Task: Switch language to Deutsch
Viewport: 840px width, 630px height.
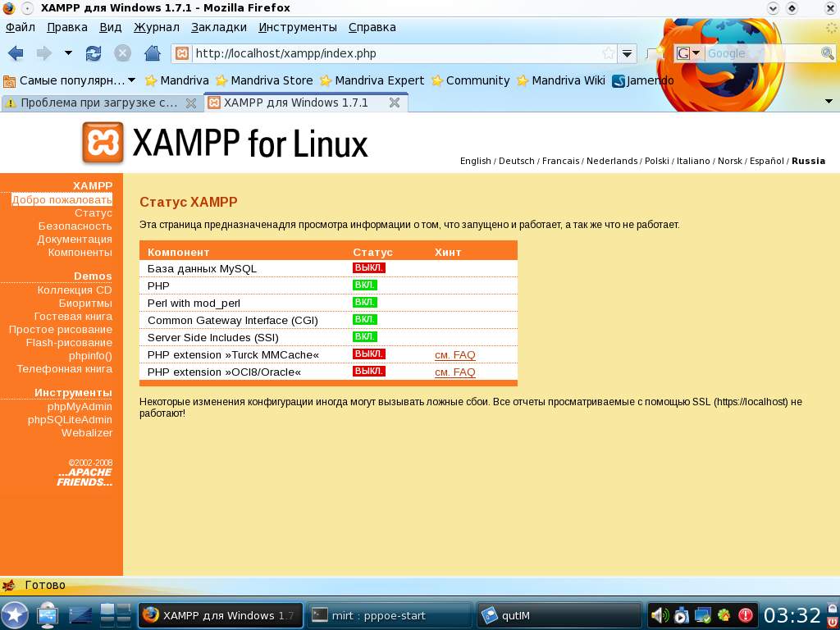Action: 517,162
